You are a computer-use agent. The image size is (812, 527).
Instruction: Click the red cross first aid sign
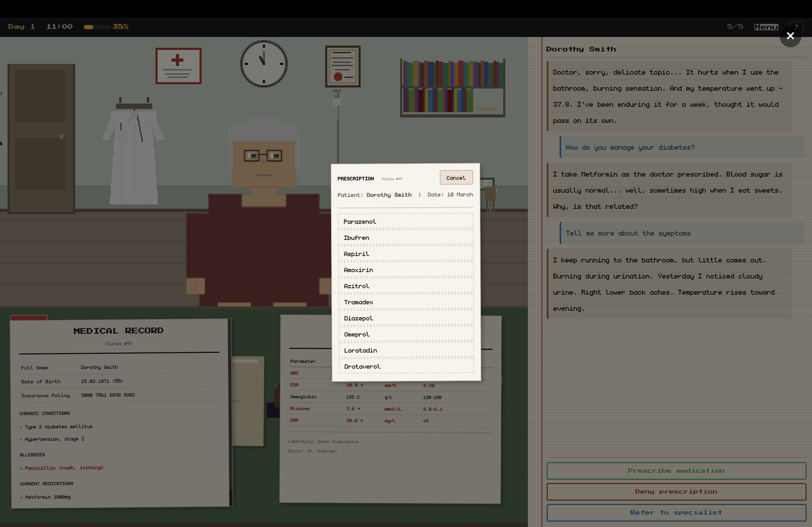[178, 66]
